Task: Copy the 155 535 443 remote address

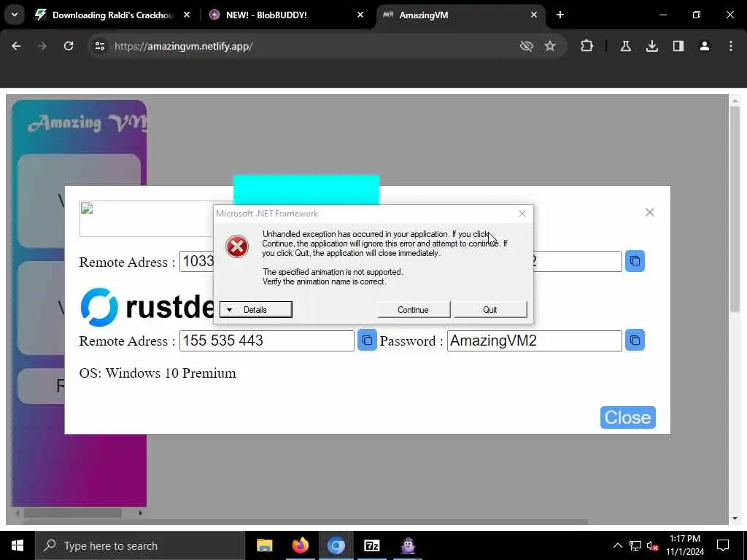Action: pos(367,340)
